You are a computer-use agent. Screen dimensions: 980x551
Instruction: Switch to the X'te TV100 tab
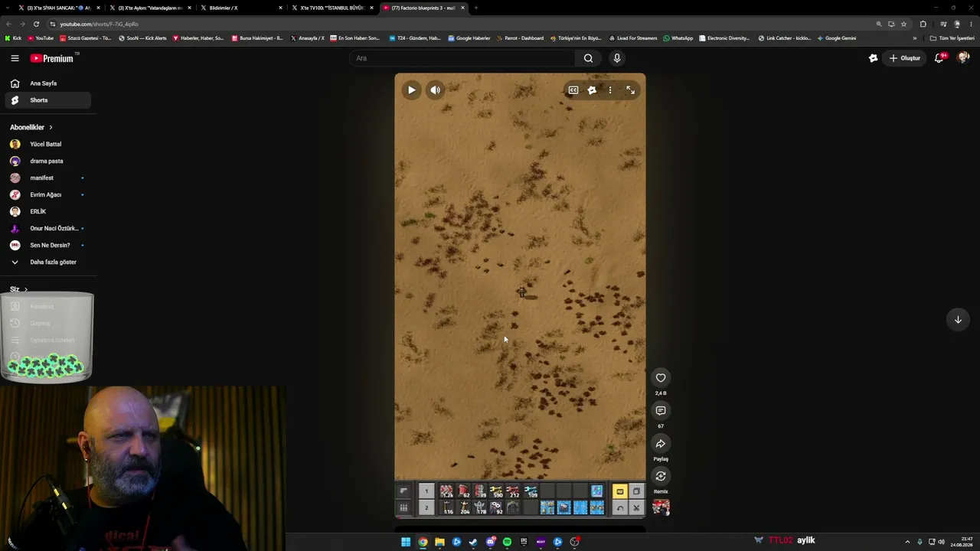[x=333, y=8]
